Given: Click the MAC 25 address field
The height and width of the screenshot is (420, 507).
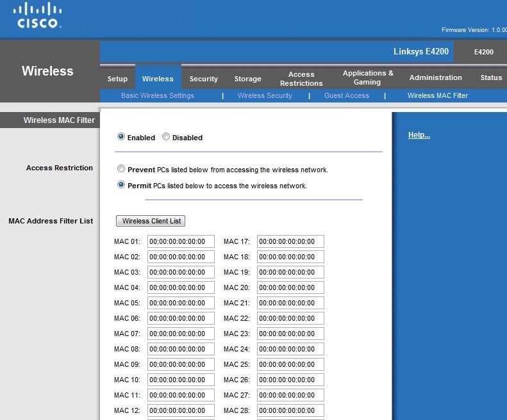Looking at the screenshot, I should click(291, 364).
